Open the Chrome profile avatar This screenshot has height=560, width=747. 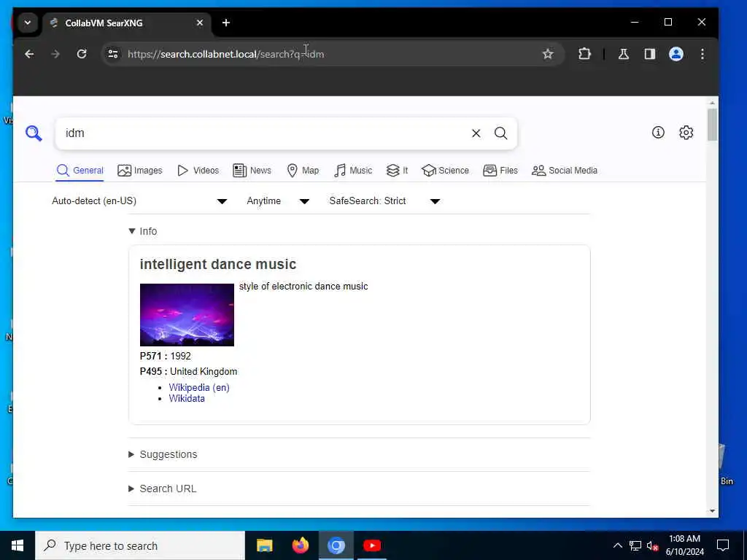pyautogui.click(x=676, y=54)
